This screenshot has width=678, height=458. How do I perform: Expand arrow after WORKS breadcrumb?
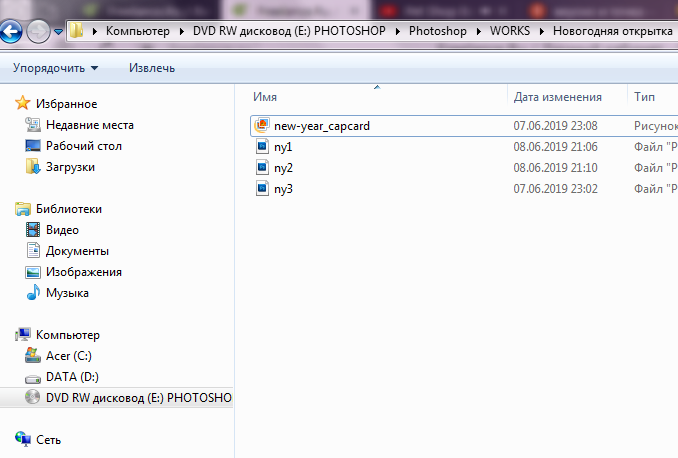point(541,31)
